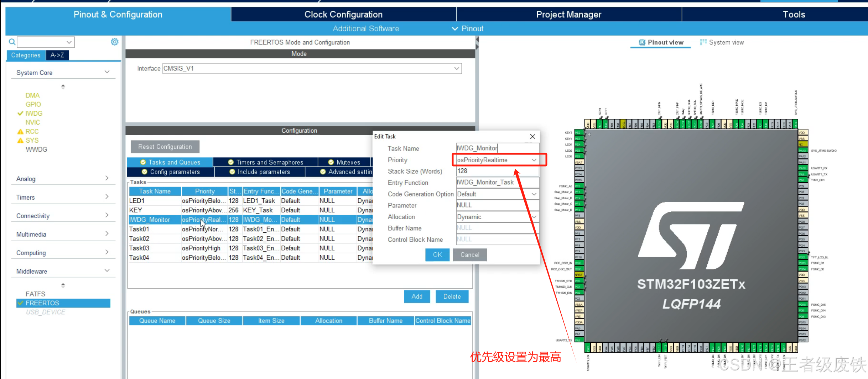Viewport: 868px width, 379px height.
Task: Select FATFS under Middleware
Action: (x=35, y=294)
